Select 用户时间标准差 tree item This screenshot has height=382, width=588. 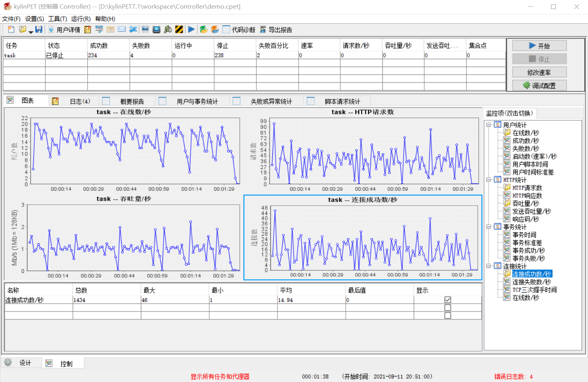[533, 172]
